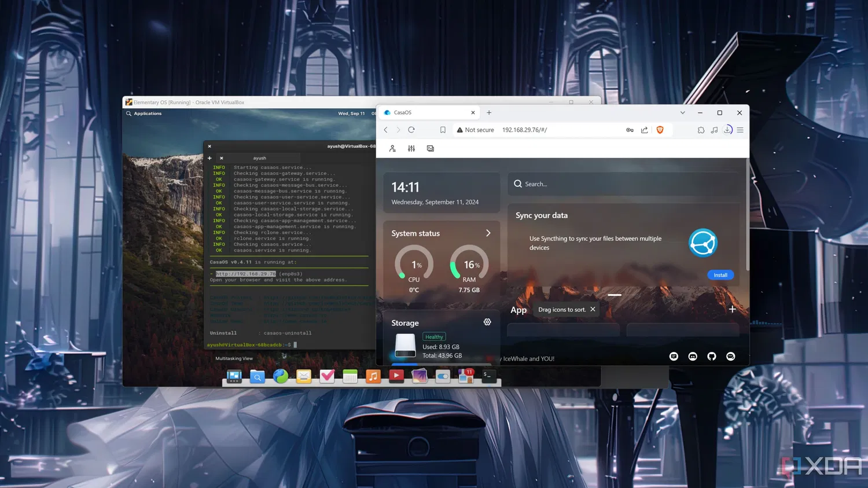The image size is (868, 488).
Task: Open the GitHub icon in CasaOS footer
Action: tap(712, 357)
